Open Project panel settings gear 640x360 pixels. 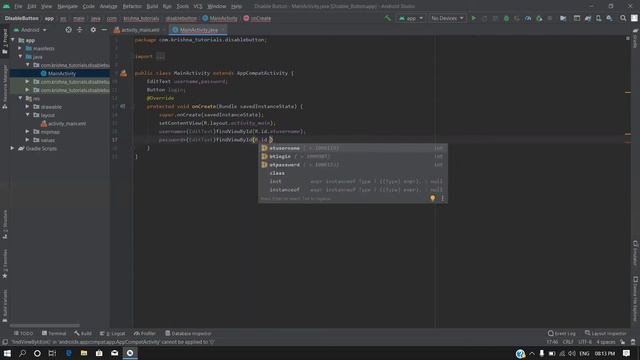coord(93,30)
